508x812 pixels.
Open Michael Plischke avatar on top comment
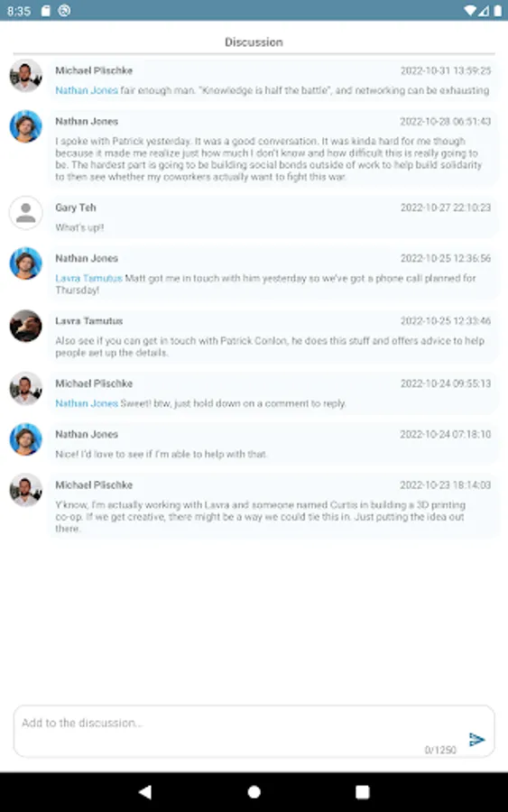point(26,76)
